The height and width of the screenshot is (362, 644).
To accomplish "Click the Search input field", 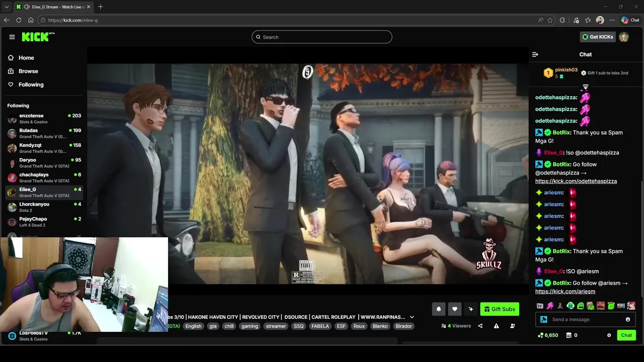I will tap(322, 37).
